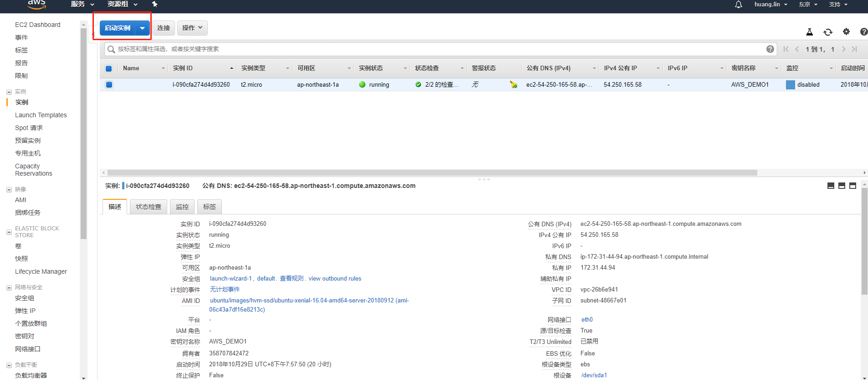Collapse the Elastic Block Store section
The image size is (868, 380).
pos(9,232)
